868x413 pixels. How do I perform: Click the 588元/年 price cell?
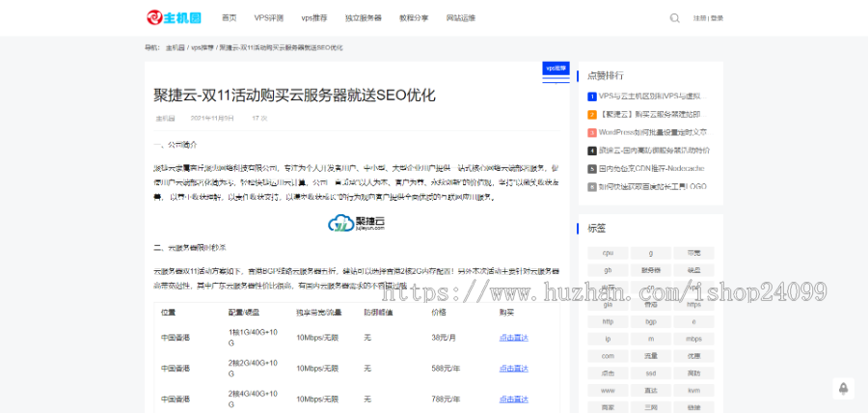pyautogui.click(x=446, y=369)
